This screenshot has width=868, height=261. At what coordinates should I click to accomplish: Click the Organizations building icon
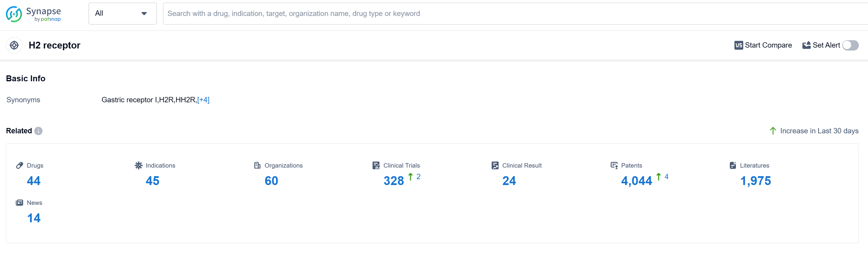tap(258, 165)
